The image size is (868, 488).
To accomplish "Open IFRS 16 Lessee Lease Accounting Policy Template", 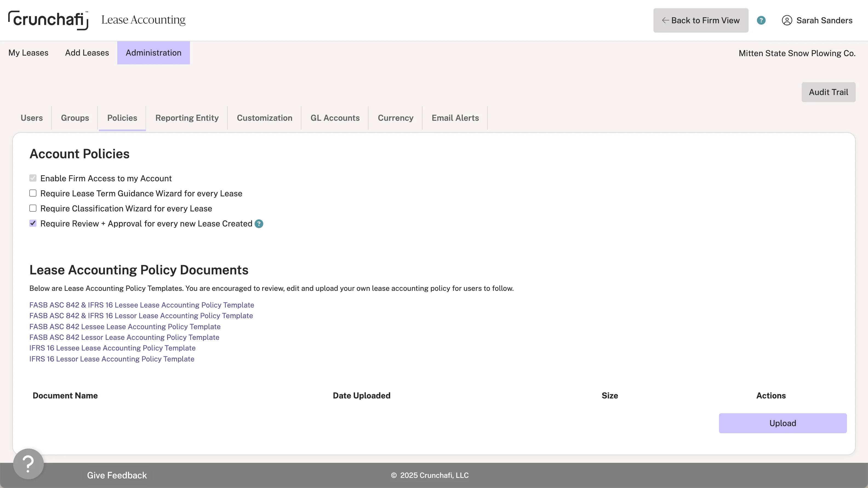I will pyautogui.click(x=112, y=348).
